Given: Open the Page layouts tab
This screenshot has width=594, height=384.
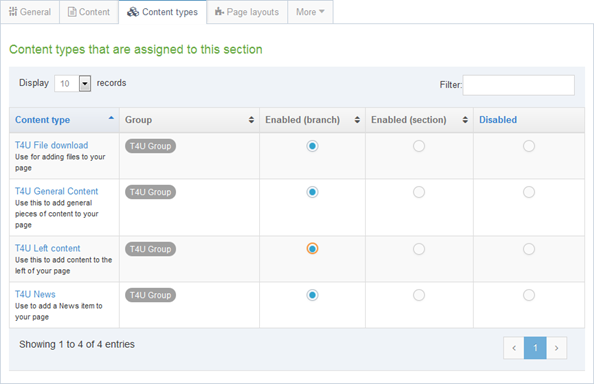Looking at the screenshot, I should [x=247, y=12].
